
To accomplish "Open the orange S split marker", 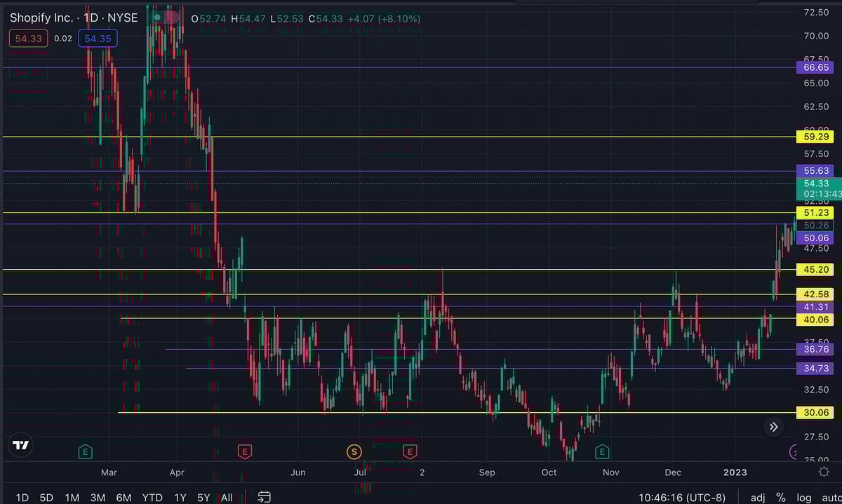I will [x=354, y=451].
